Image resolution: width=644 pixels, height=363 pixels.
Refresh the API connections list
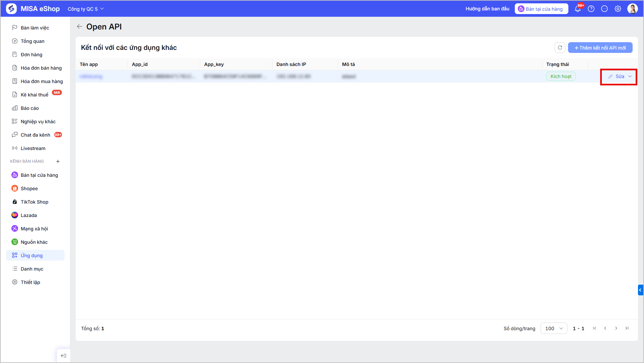pyautogui.click(x=560, y=48)
